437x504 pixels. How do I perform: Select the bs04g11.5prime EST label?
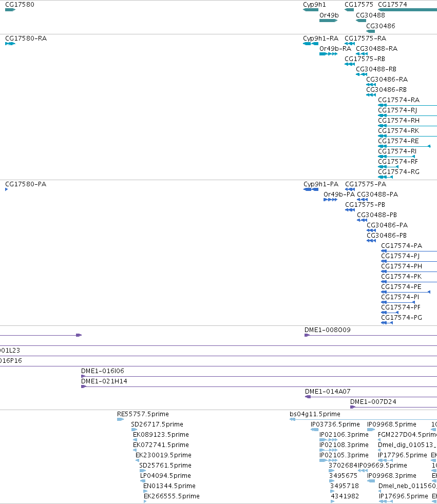[x=315, y=414]
